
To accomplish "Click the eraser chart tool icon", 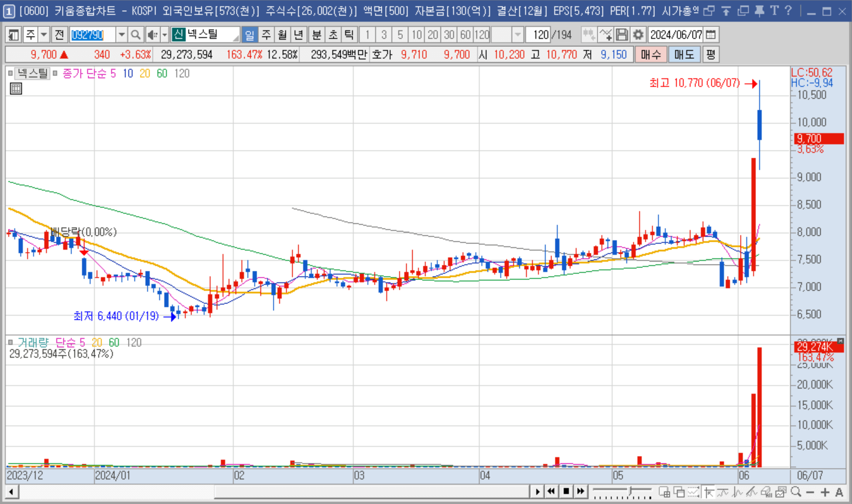I will tap(766, 492).
